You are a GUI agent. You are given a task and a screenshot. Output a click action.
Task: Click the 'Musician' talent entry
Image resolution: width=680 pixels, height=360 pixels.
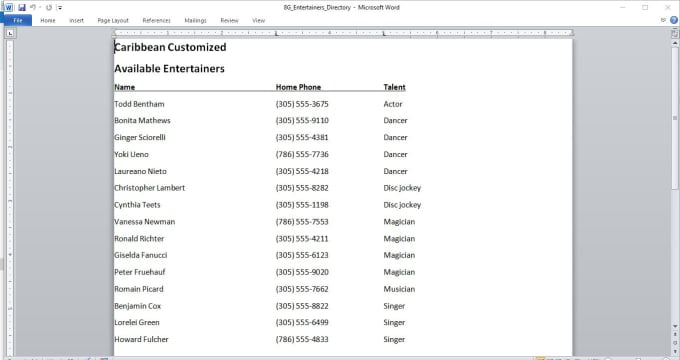coord(399,289)
